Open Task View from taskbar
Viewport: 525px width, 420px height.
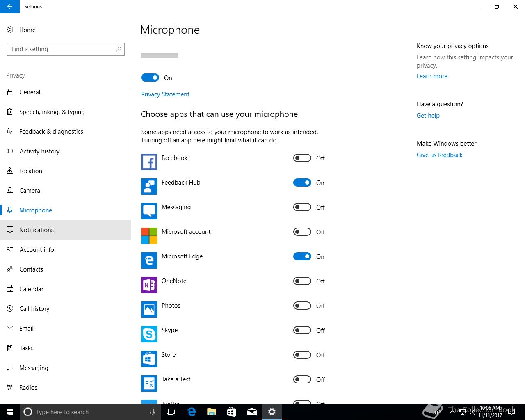pyautogui.click(x=171, y=412)
